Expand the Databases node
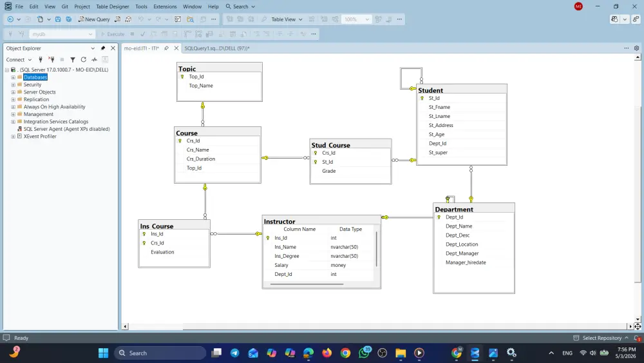The width and height of the screenshot is (644, 363). pyautogui.click(x=13, y=77)
